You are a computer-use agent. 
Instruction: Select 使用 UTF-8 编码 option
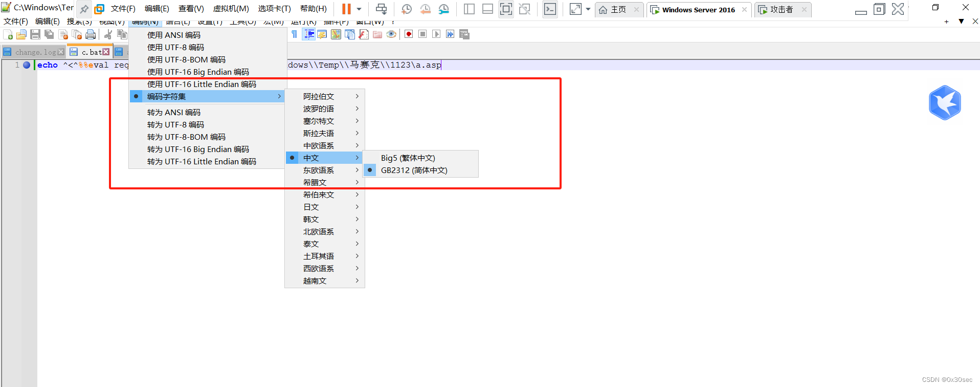tap(208, 47)
